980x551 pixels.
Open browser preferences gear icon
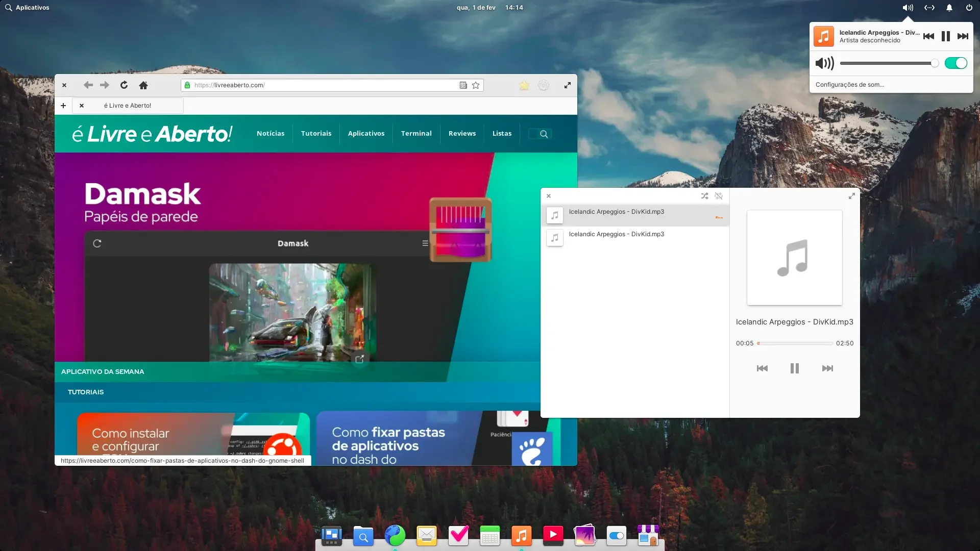(544, 85)
